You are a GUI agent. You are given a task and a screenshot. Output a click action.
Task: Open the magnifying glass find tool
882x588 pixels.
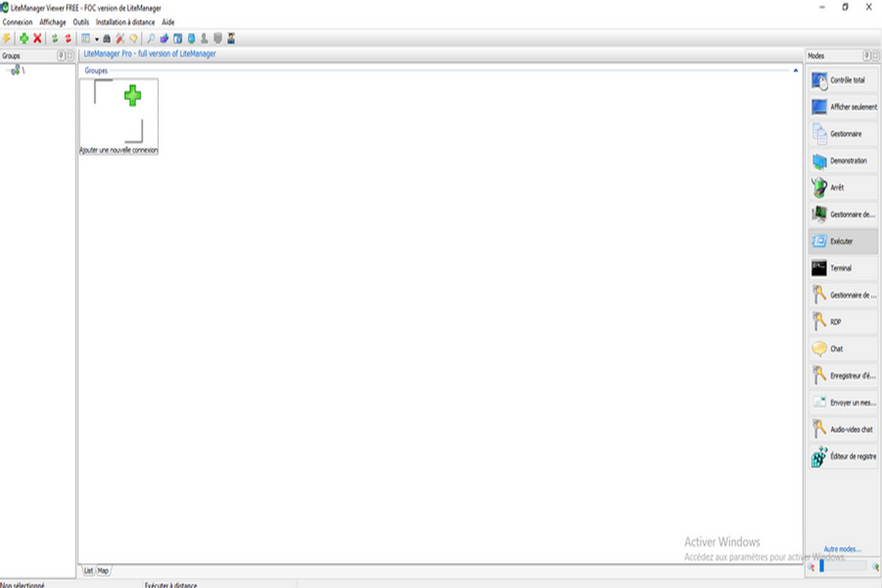coord(151,38)
